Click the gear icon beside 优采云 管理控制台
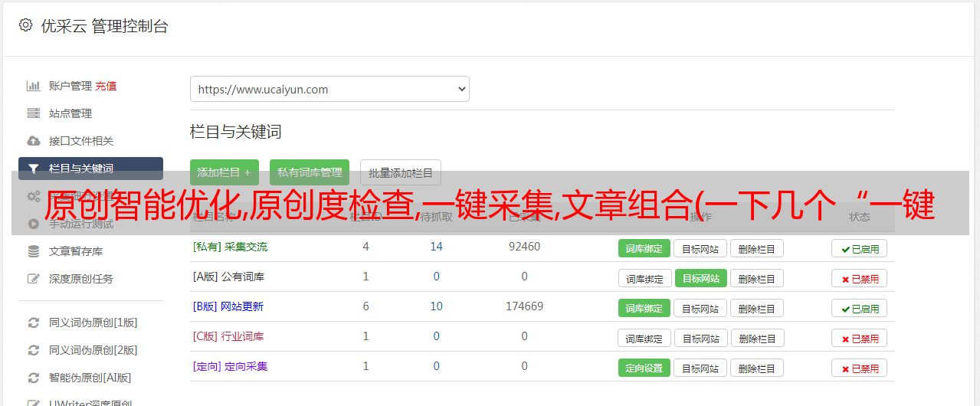The image size is (980, 406). coord(25,25)
